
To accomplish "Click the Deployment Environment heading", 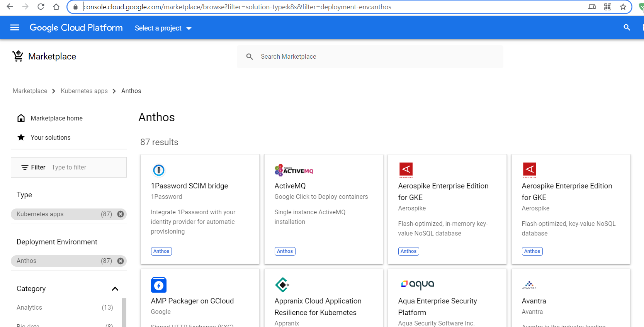I will [57, 242].
